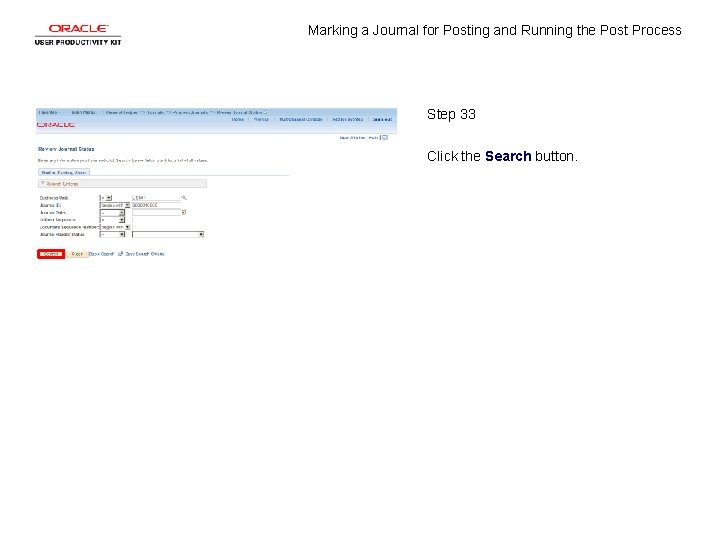Screen dimensions: 720x540
Task: Open the Journal ID operator dropdown
Action: [x=115, y=205]
